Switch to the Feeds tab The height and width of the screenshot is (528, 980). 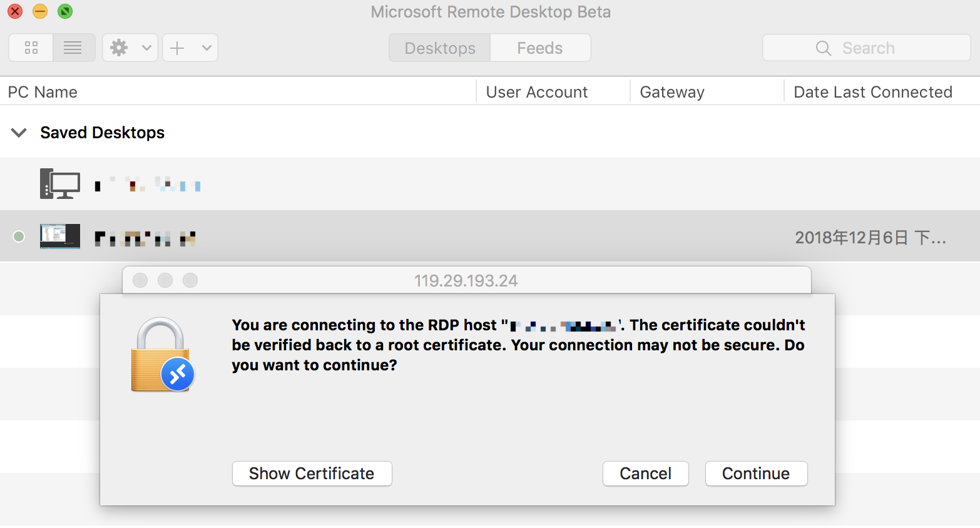[x=539, y=48]
